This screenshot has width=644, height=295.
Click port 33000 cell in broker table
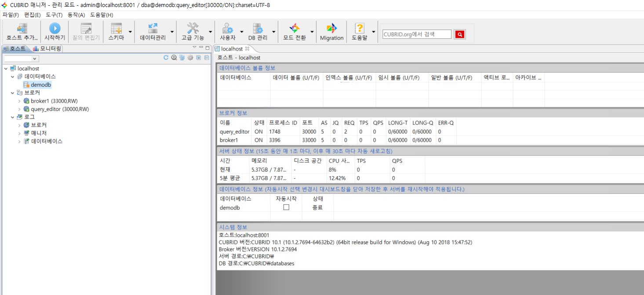309,140
